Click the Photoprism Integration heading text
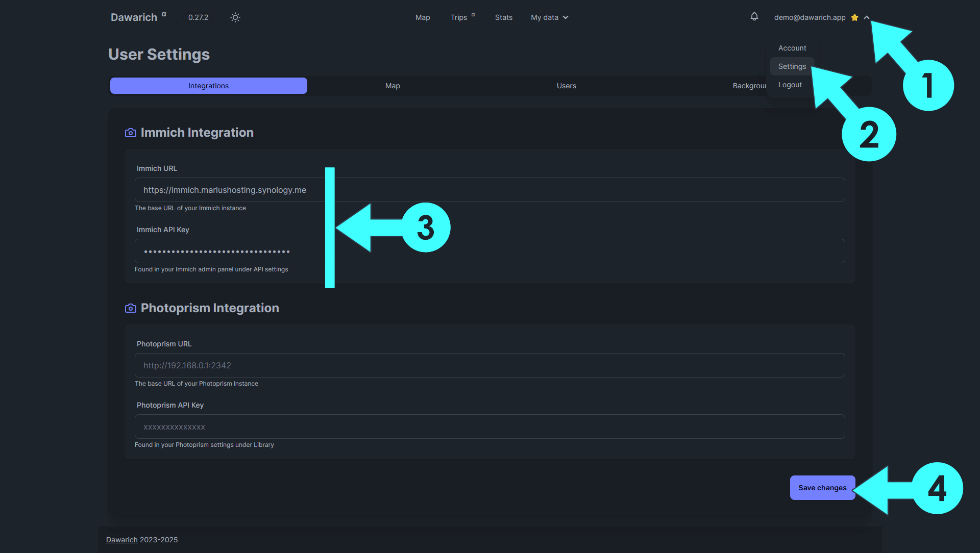Screen dimensions: 980x553 coord(210,308)
